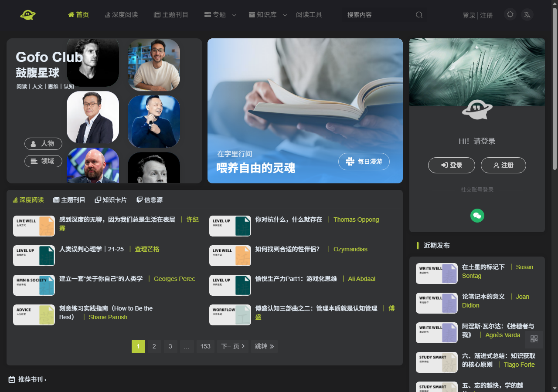This screenshot has width=558, height=392.
Task: Click the ADVICE icon beside 刻意练习实践指南
Action: tap(34, 315)
